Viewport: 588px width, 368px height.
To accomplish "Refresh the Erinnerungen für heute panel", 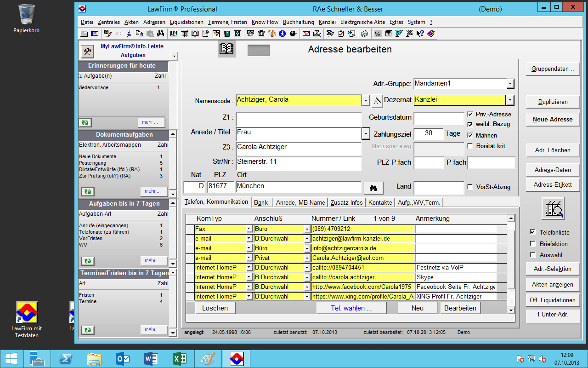I will (86, 122).
